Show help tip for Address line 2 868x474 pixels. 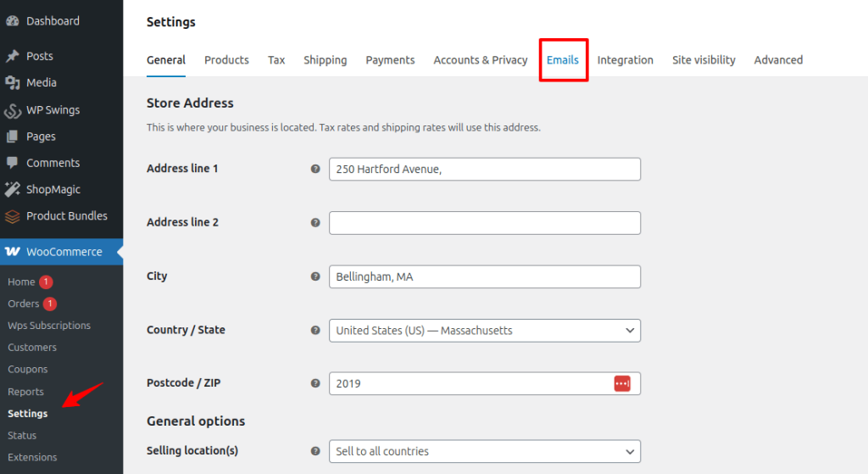pos(315,223)
